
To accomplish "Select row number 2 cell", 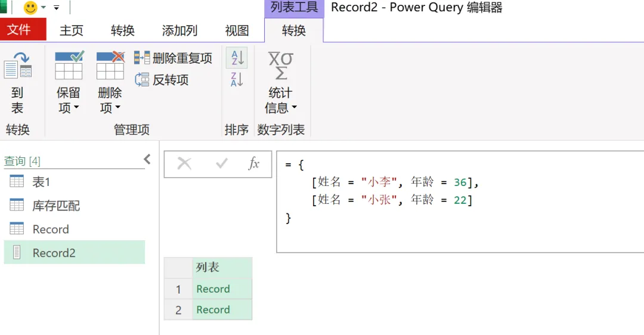I will pos(178,309).
